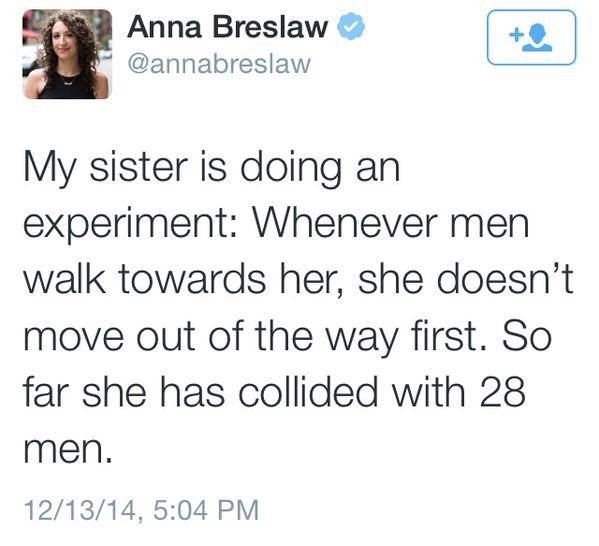Screen dimensions: 599x546
Task: Click the 5:04 PM time in timestamp
Action: click(206, 510)
